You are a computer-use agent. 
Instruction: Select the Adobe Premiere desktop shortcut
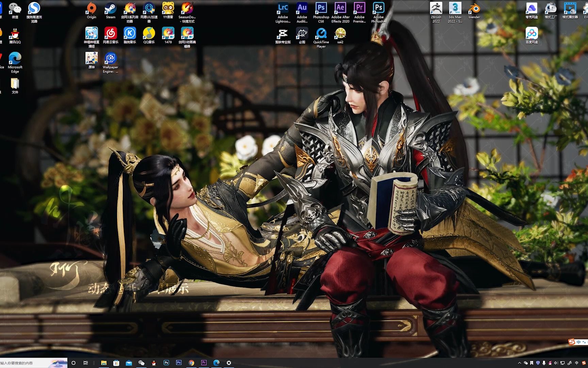coord(359,12)
